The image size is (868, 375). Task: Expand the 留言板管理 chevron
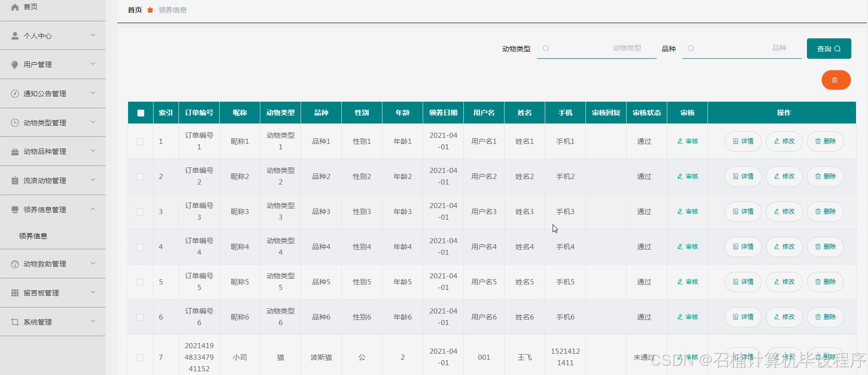[93, 292]
